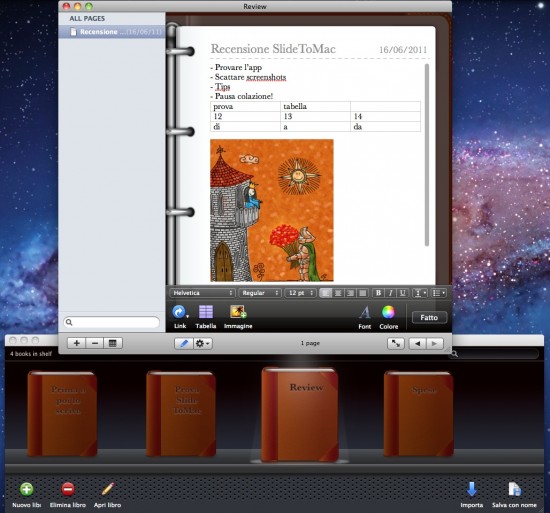Insert a table via the Tabella icon

pos(206,311)
